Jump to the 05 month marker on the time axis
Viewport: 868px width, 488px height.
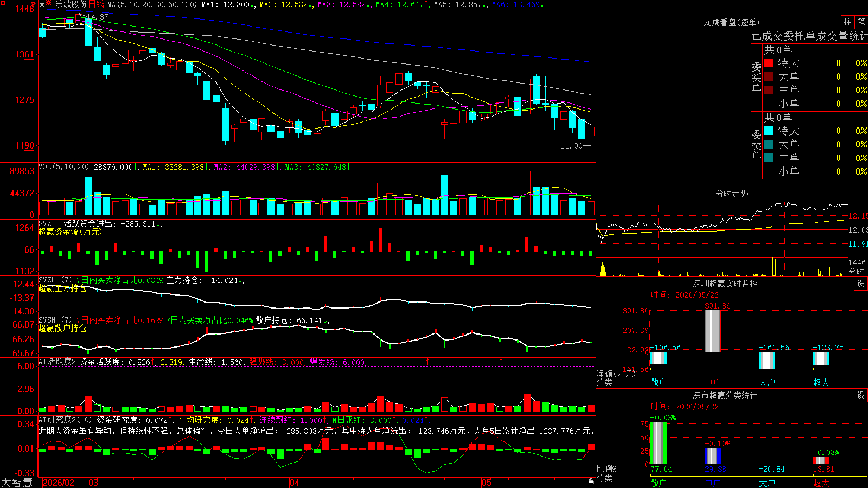point(487,483)
